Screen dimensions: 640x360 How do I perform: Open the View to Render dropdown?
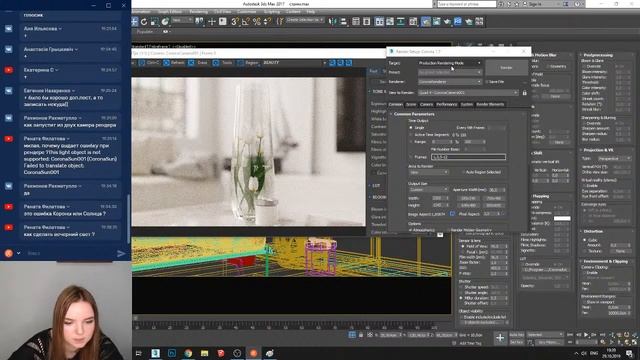click(468, 93)
